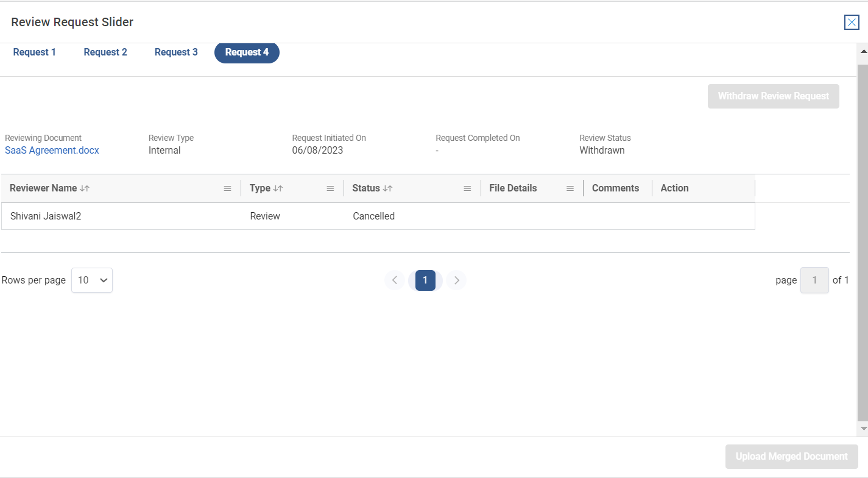Close the Review Request Slider panel
This screenshot has width=868, height=478.
[851, 23]
